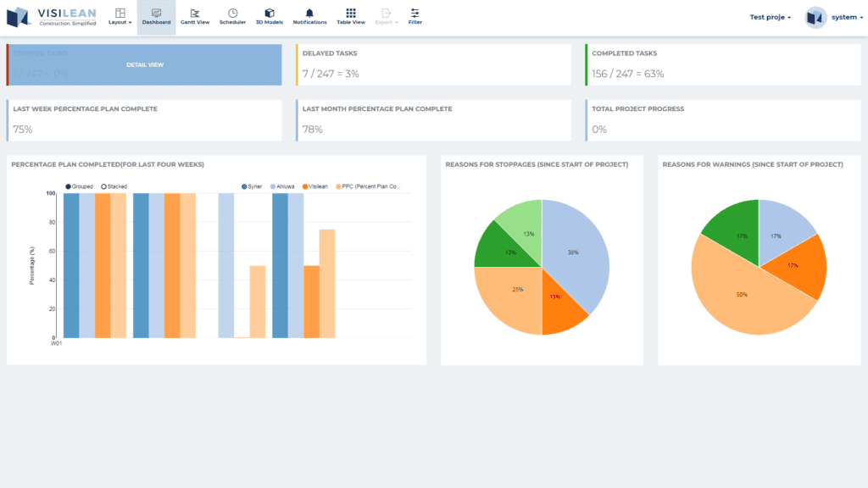Click Detail View on Stopped Tasks card

[x=145, y=64]
